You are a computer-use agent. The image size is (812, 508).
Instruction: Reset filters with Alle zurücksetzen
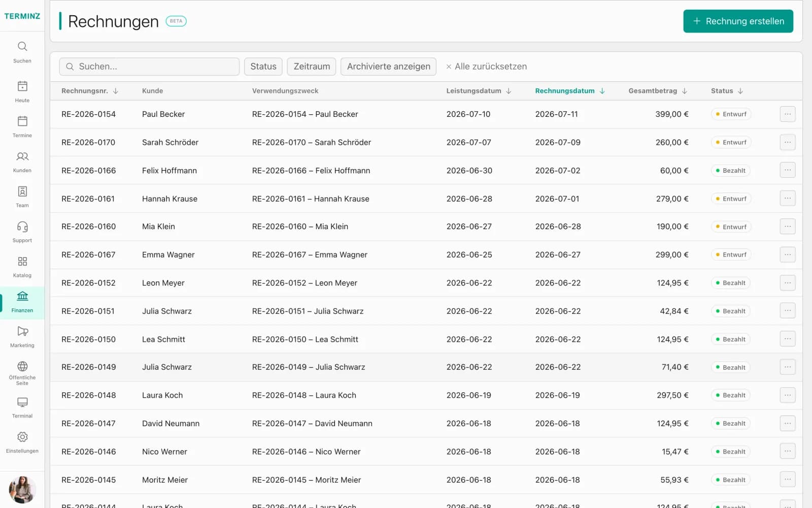(486, 67)
